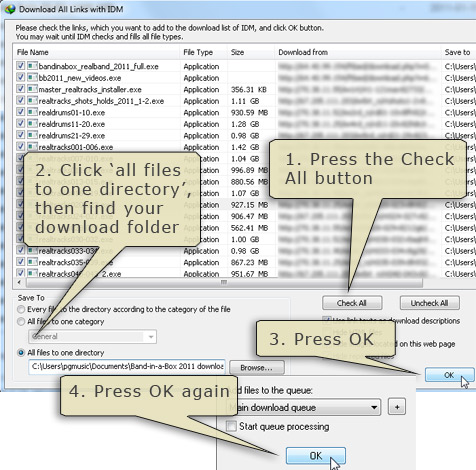
Task: Sort by Save to column header
Action: (x=457, y=52)
